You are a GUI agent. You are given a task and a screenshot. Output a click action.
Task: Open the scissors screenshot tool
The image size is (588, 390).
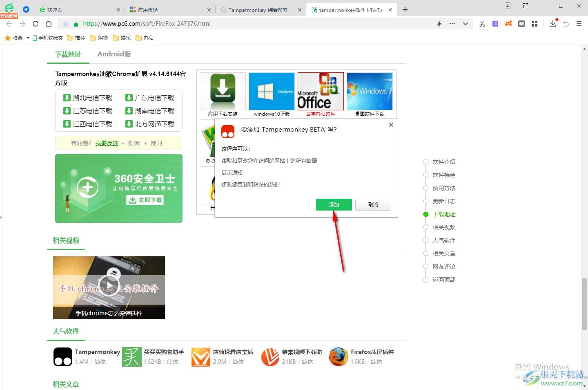click(482, 24)
